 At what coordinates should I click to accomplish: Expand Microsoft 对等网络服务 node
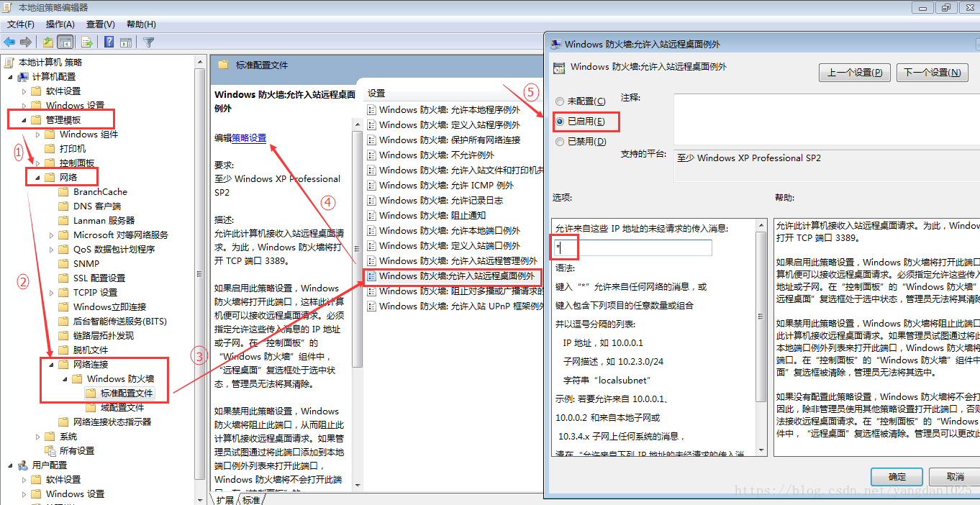pyautogui.click(x=51, y=235)
